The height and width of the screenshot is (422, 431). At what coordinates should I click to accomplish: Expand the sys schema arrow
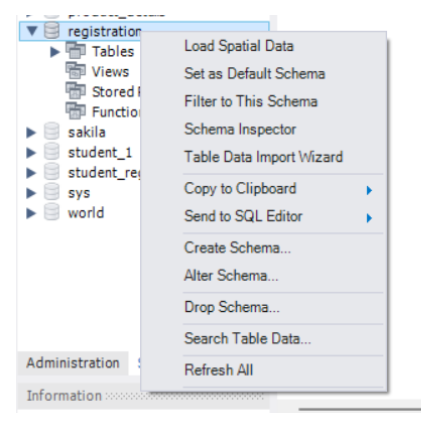[x=31, y=193]
